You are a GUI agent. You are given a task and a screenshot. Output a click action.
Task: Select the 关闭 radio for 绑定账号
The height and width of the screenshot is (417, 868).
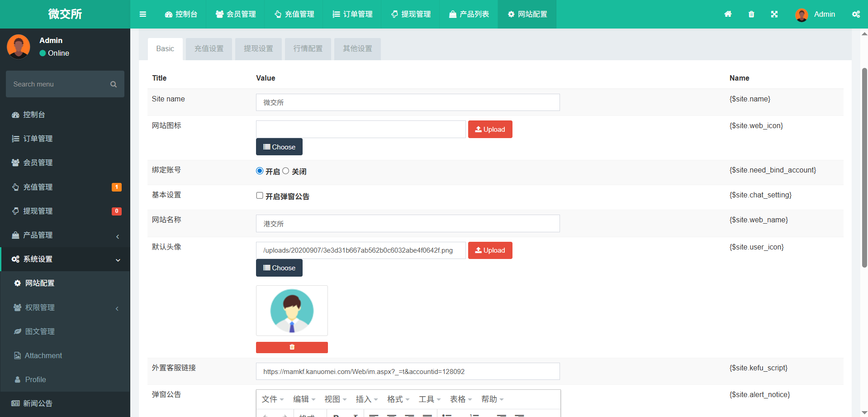coord(285,171)
